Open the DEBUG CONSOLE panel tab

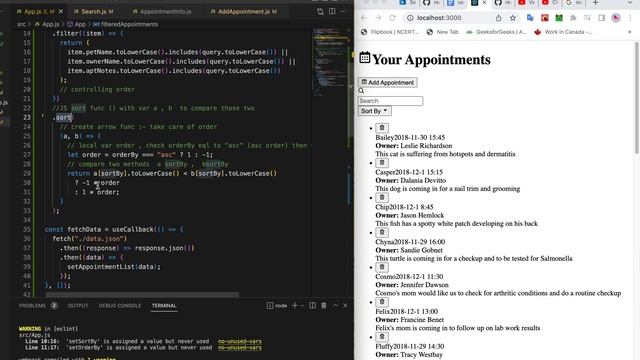click(120, 305)
